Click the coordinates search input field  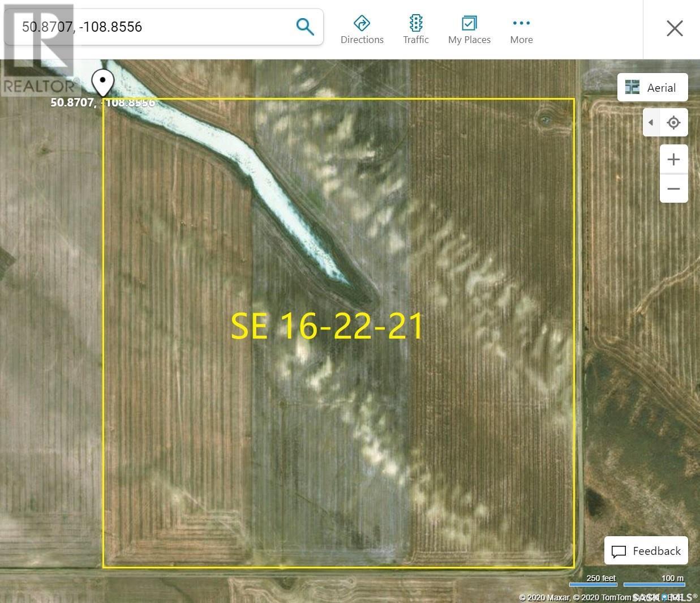[x=153, y=27]
